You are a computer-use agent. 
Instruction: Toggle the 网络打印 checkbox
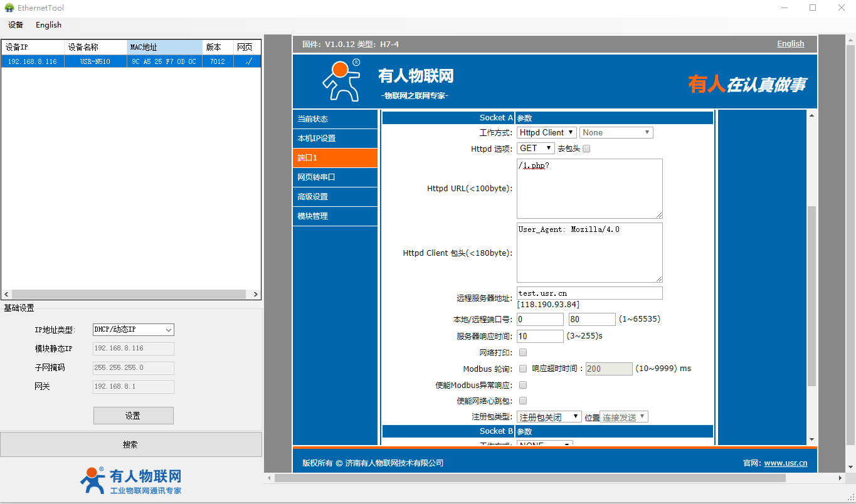[x=523, y=352]
